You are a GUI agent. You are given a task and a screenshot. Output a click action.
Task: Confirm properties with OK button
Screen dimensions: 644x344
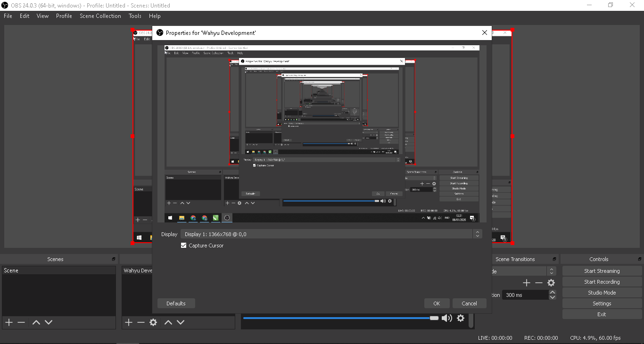[437, 303]
